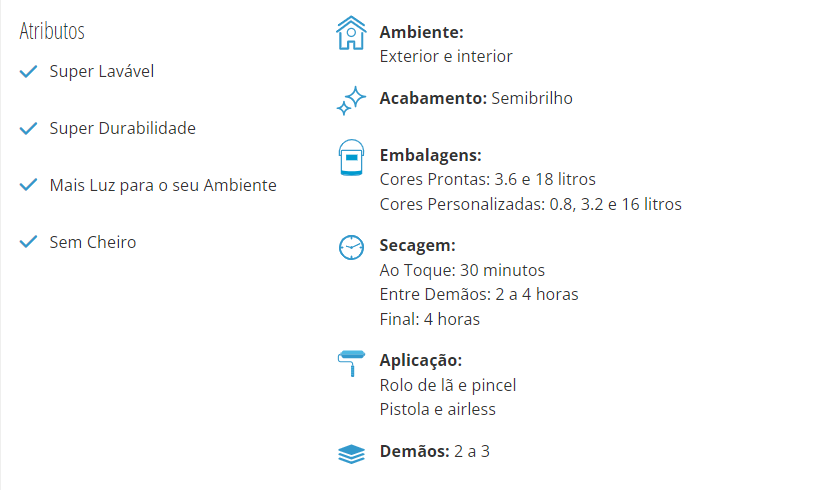The width and height of the screenshot is (813, 490).
Task: Click the stacked layers icon for Demãos
Action: pyautogui.click(x=351, y=454)
